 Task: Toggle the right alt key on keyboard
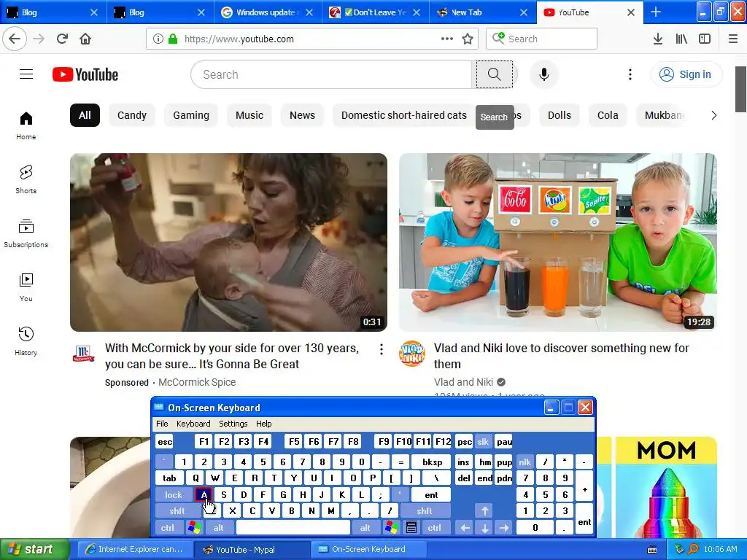(x=365, y=528)
